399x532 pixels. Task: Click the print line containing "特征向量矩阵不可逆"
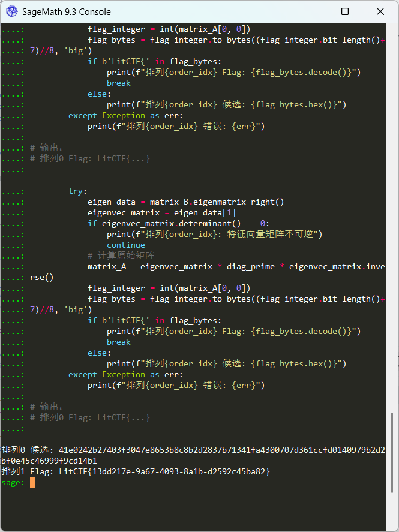(214, 234)
